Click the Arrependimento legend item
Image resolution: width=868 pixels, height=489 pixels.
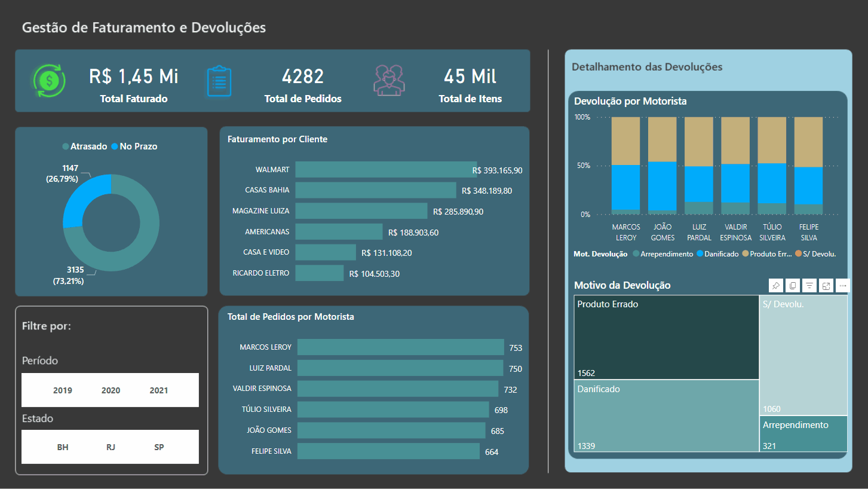tap(662, 254)
